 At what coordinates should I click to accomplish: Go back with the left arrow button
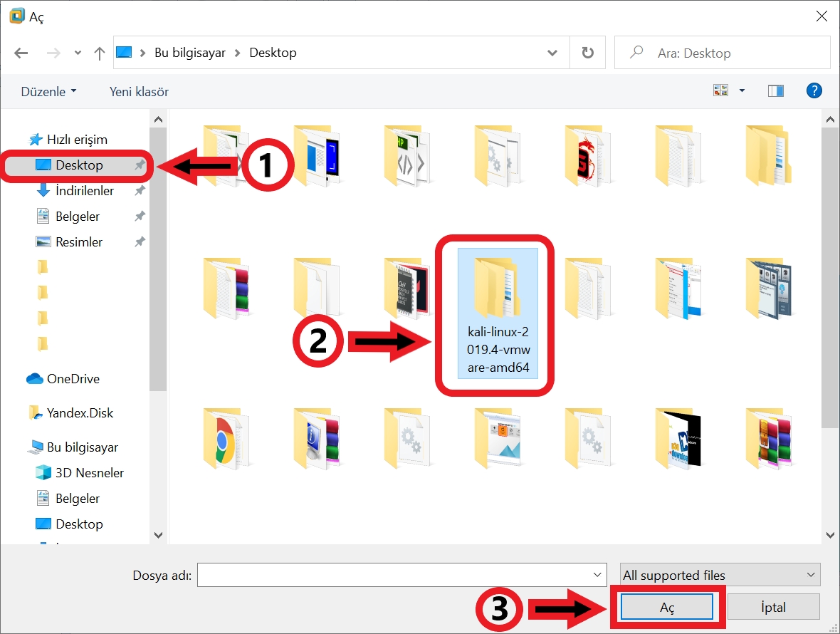(x=21, y=53)
